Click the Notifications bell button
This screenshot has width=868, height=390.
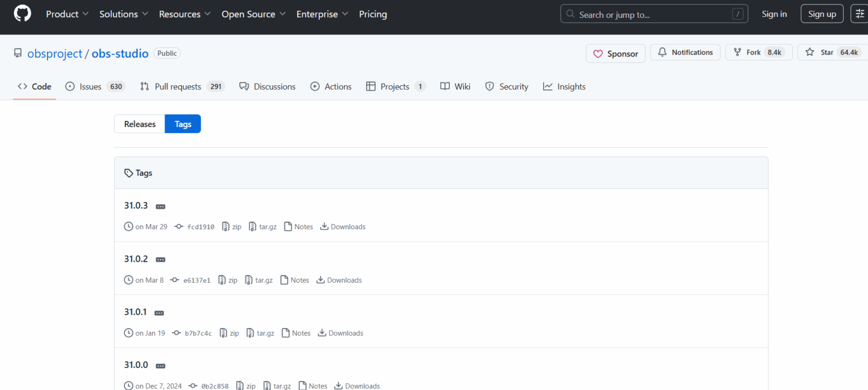(685, 52)
